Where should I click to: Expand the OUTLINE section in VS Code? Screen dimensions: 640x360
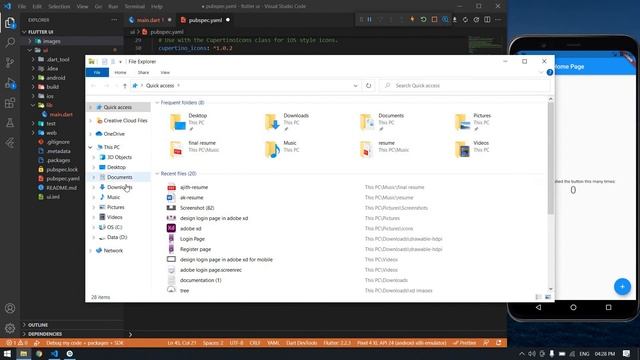click(24, 325)
